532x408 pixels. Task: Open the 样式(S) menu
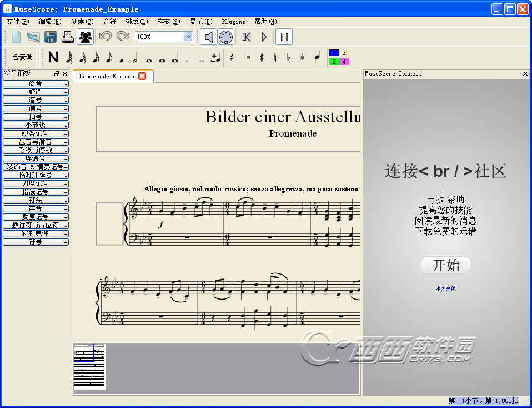pyautogui.click(x=169, y=22)
